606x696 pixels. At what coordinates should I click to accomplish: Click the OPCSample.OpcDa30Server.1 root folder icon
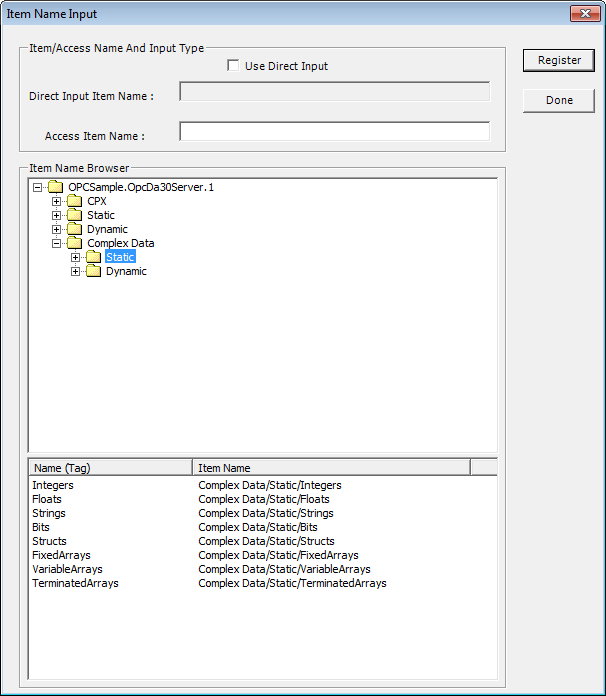coord(55,187)
